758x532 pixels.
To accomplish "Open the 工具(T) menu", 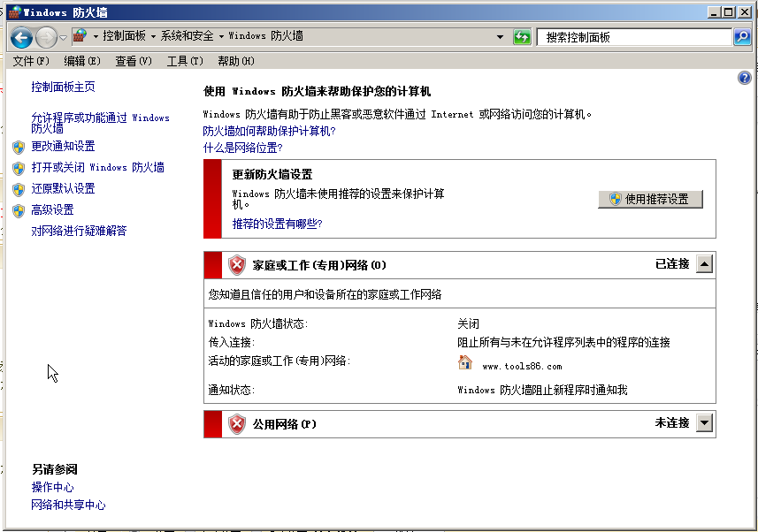I will pos(185,61).
